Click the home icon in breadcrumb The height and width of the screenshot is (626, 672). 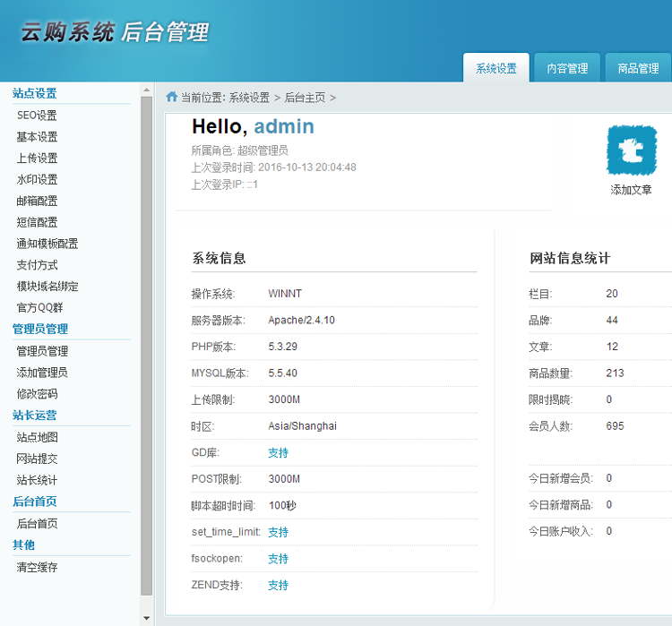click(171, 97)
